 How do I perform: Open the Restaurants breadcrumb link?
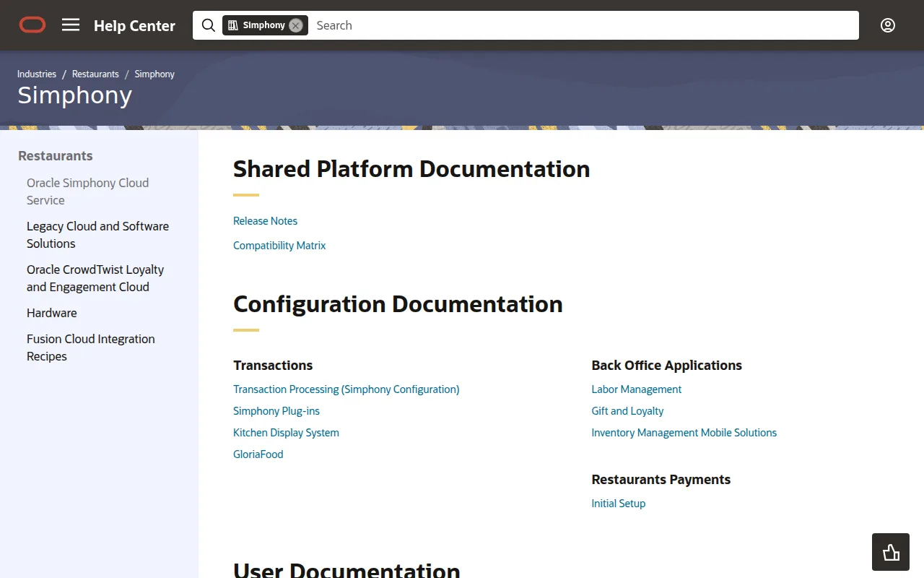[95, 74]
